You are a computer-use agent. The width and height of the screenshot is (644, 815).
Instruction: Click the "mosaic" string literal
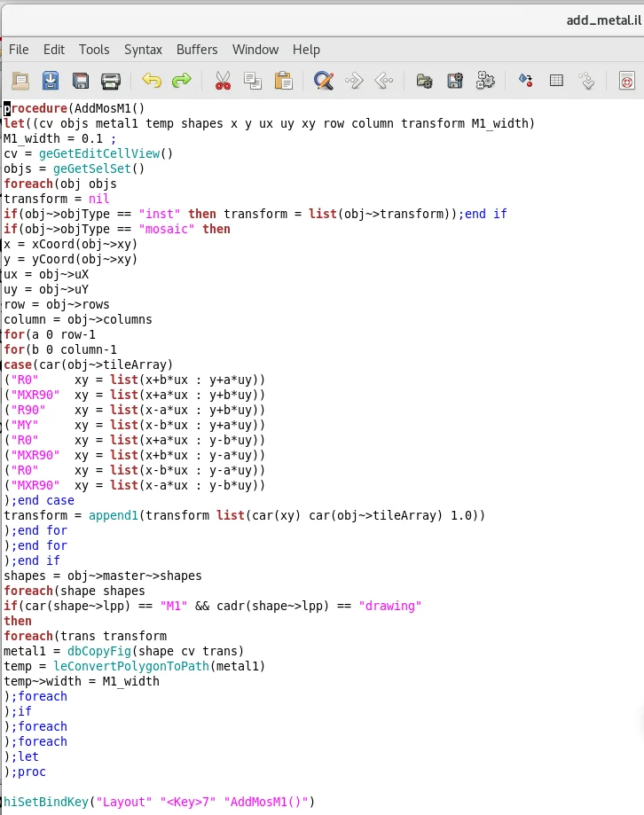pos(167,229)
